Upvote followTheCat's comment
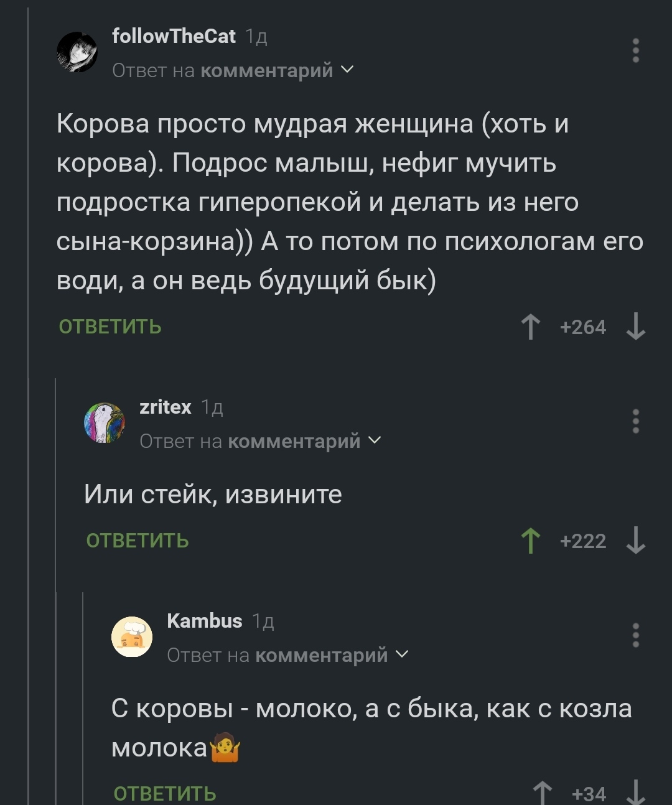This screenshot has height=805, width=672. coord(530,327)
